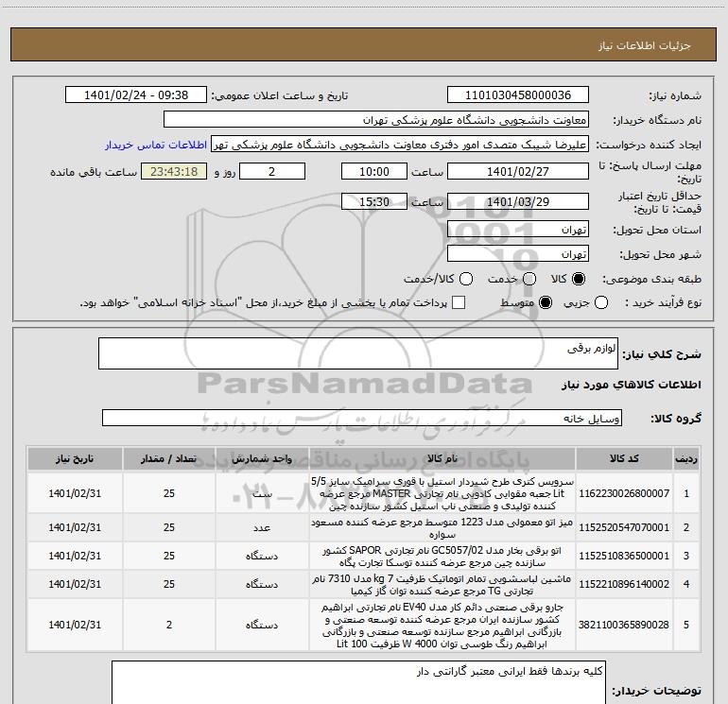
Task: Click product code 1152520547070001
Action: [x=624, y=527]
